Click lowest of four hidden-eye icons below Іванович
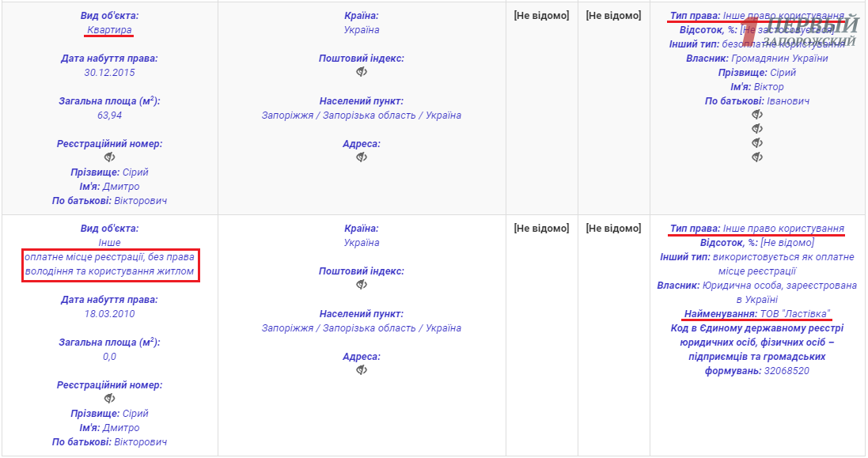 point(757,157)
